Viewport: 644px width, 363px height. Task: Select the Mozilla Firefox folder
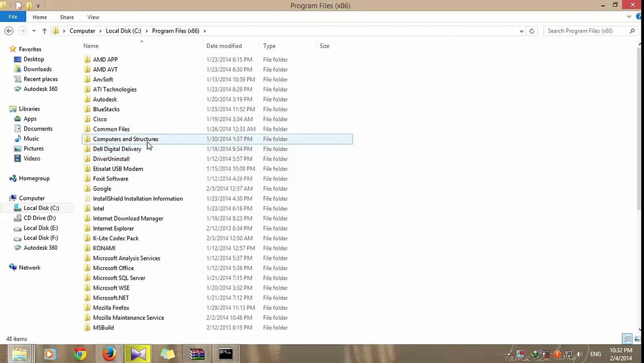(x=217, y=308)
